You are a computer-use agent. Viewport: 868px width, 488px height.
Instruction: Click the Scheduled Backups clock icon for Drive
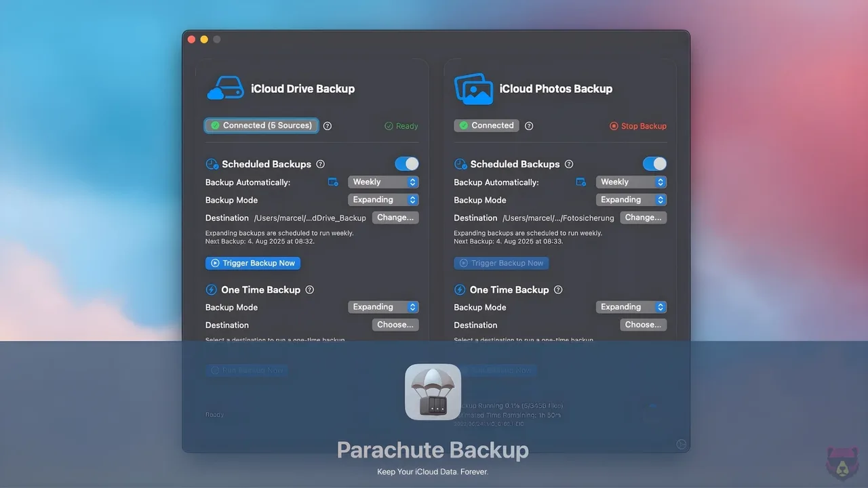[212, 163]
